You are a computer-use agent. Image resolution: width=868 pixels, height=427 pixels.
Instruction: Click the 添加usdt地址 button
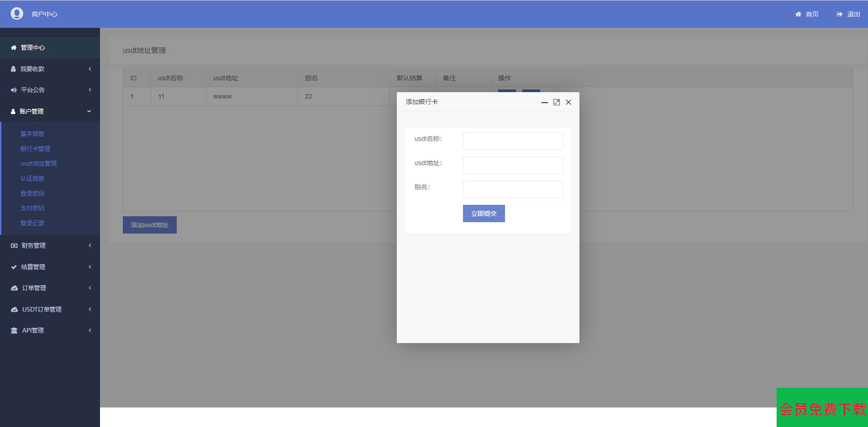pos(149,225)
